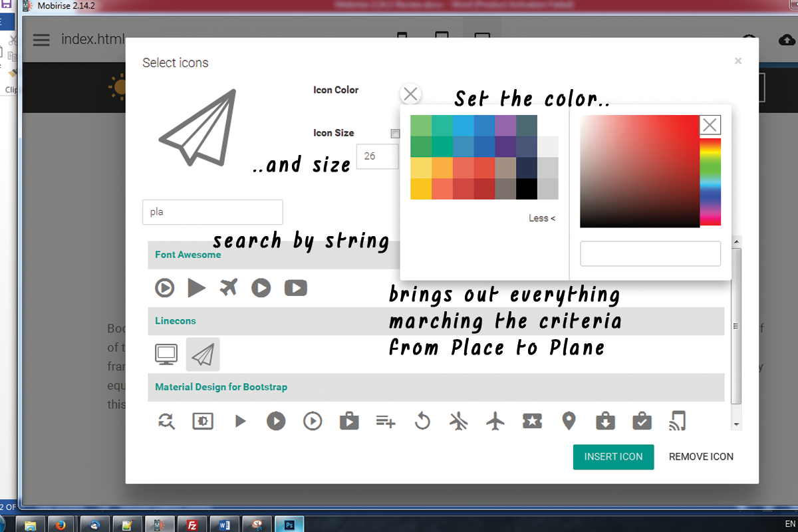Choose the Material Design location pin icon
Viewport: 798px width, 532px height.
pyautogui.click(x=569, y=421)
